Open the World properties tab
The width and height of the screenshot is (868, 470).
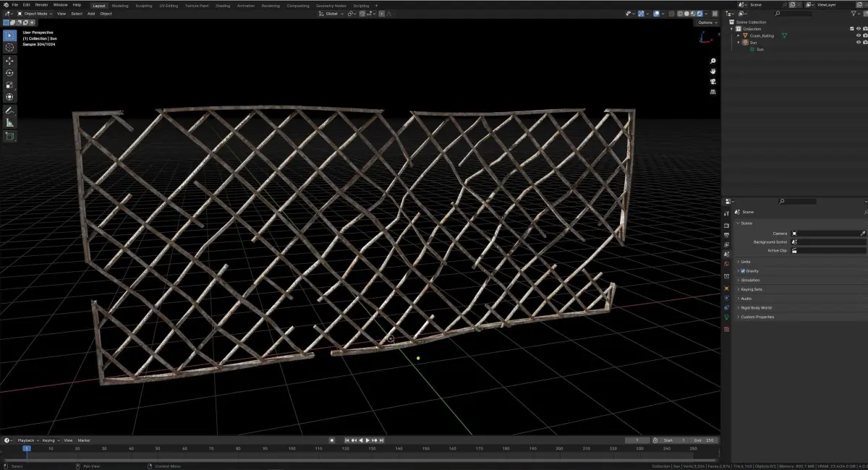pyautogui.click(x=727, y=263)
